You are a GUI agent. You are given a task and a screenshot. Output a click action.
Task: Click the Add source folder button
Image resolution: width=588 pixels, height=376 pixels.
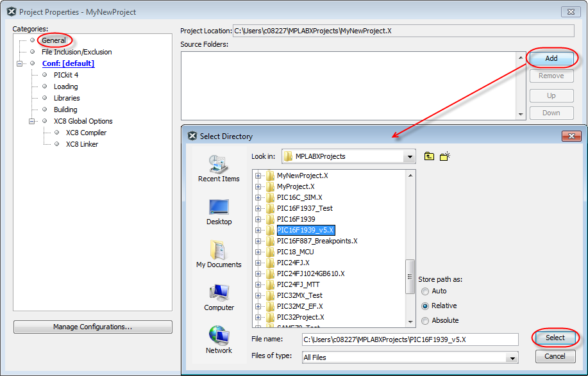pyautogui.click(x=551, y=58)
